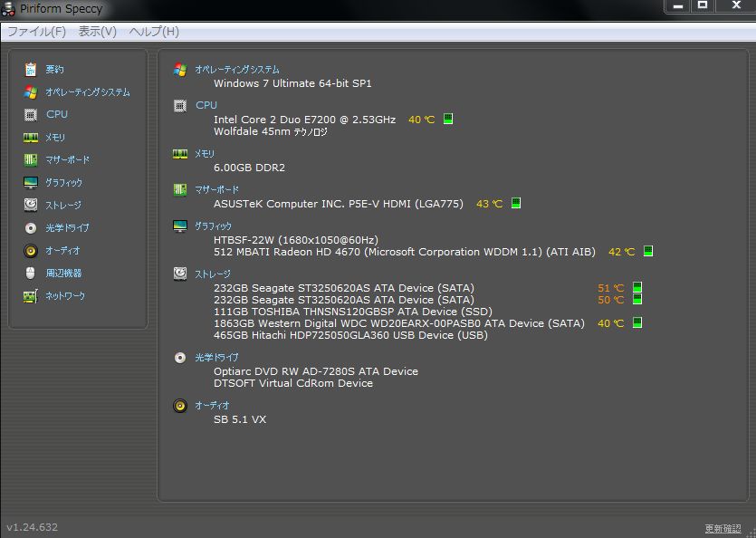
Task: Click green indicator beside 50 °C drive
Action: coord(636,299)
